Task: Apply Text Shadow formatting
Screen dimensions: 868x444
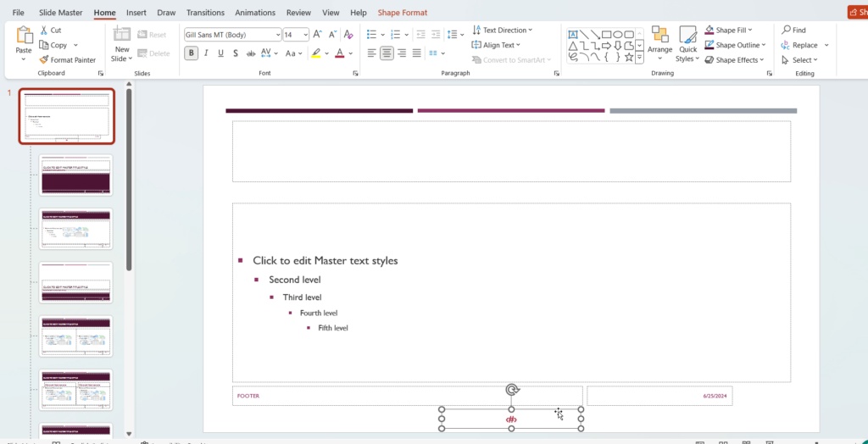Action: click(236, 53)
